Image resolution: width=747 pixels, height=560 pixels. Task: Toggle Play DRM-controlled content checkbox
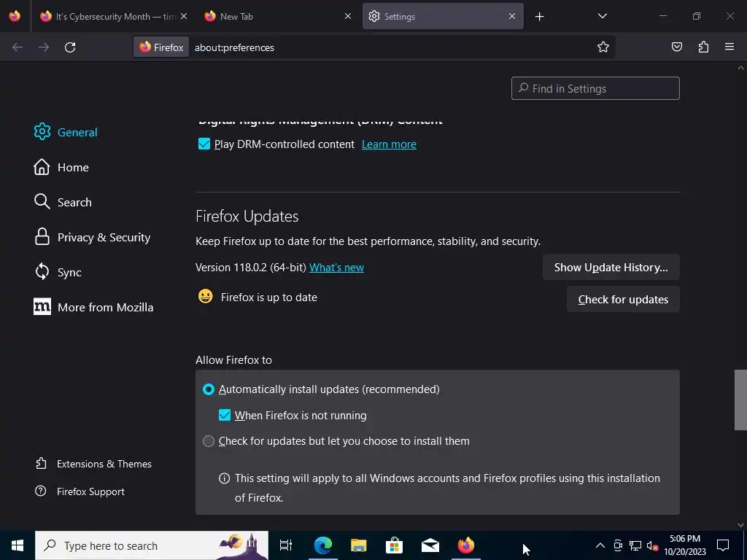coord(204,144)
